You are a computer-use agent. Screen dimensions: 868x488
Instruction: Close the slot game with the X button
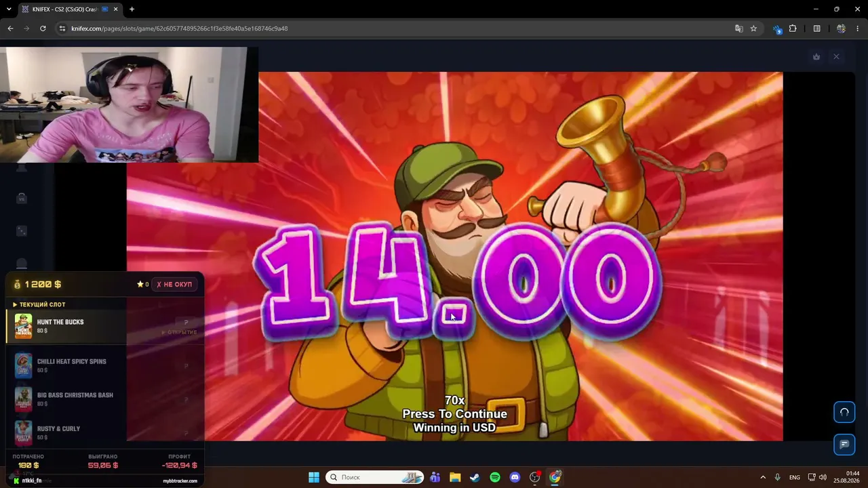pyautogui.click(x=836, y=57)
